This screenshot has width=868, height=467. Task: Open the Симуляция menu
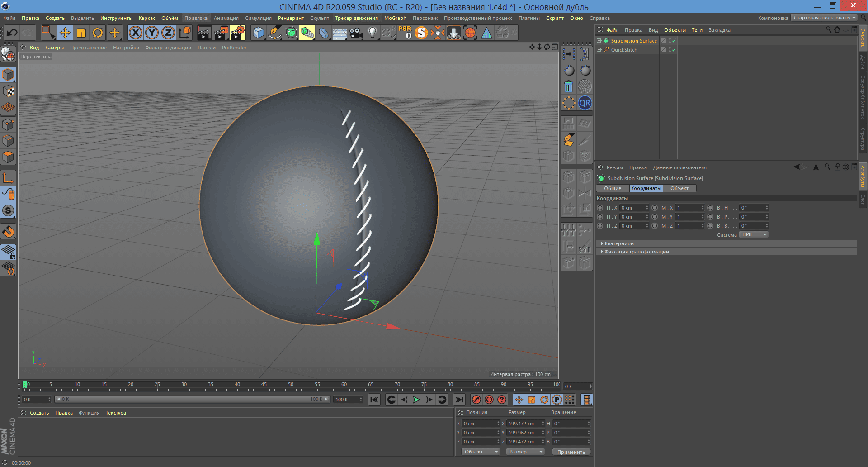258,18
